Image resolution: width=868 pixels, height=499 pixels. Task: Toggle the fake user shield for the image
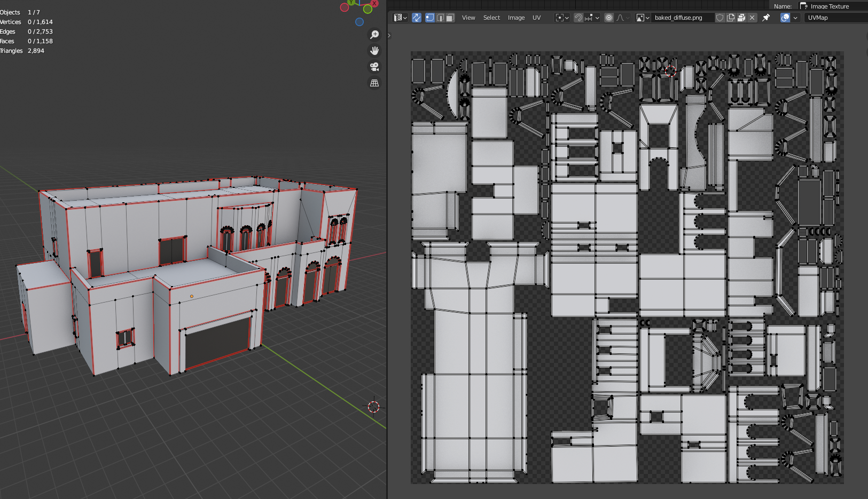720,18
